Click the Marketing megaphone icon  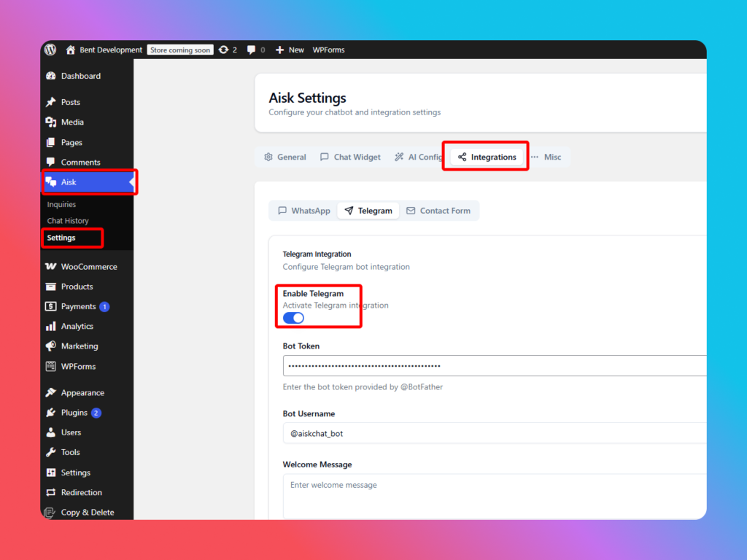(x=50, y=346)
